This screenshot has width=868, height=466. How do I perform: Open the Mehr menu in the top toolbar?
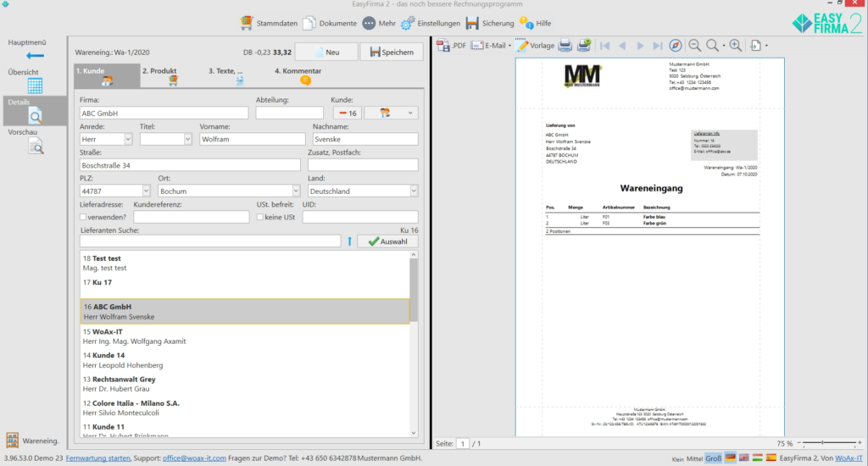pyautogui.click(x=379, y=23)
